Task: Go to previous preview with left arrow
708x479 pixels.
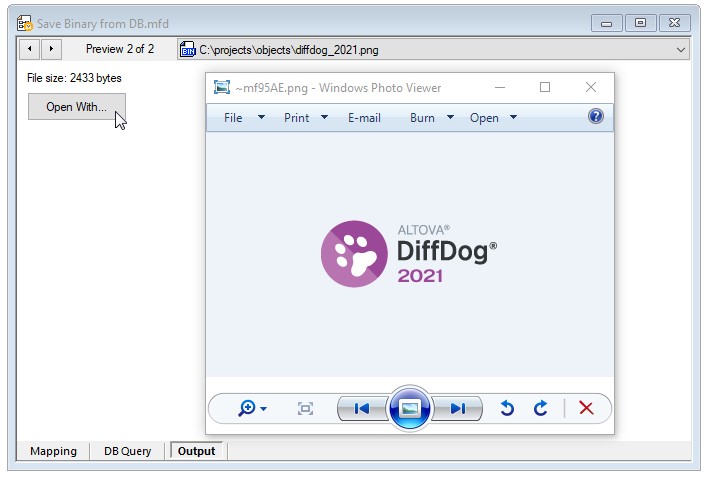Action: tap(30, 49)
